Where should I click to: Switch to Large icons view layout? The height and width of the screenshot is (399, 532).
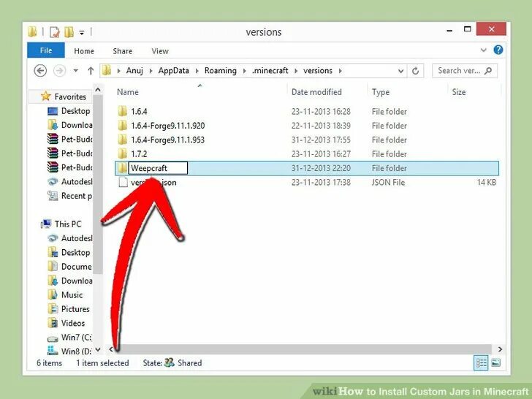495,362
